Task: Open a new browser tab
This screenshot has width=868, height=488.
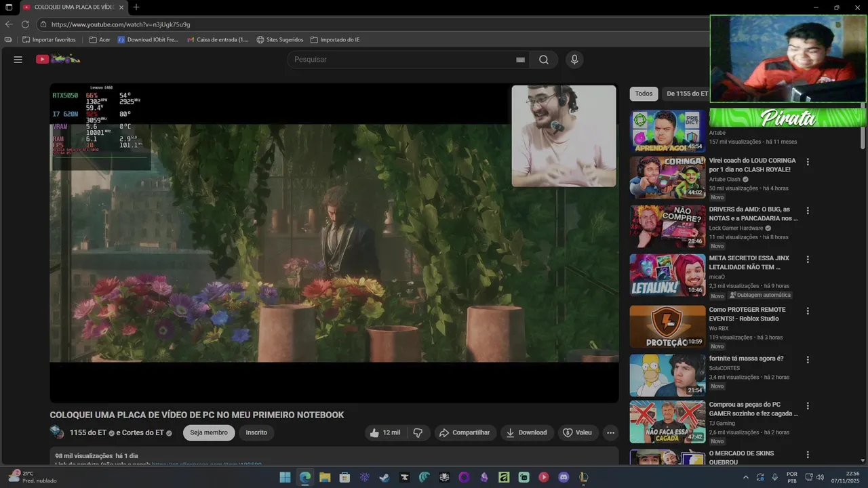Action: click(x=136, y=7)
